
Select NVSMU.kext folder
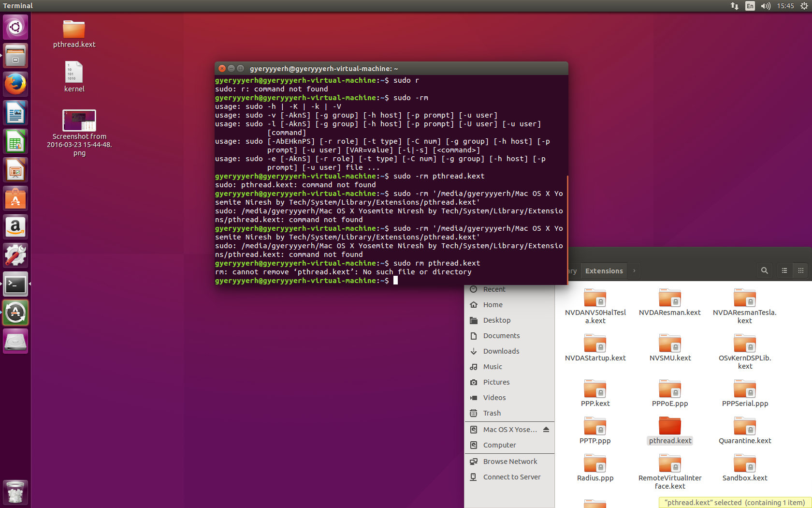pyautogui.click(x=670, y=348)
